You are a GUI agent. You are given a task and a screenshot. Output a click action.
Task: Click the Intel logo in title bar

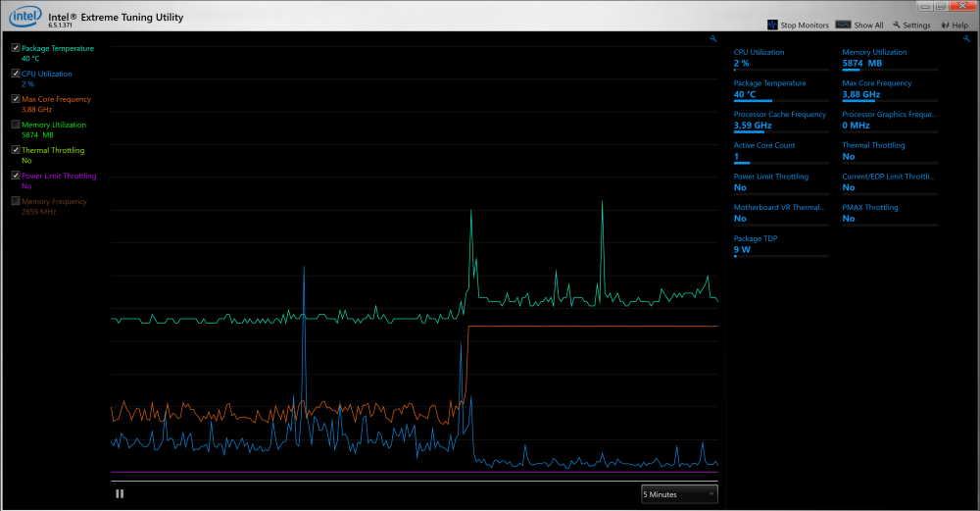pos(24,16)
